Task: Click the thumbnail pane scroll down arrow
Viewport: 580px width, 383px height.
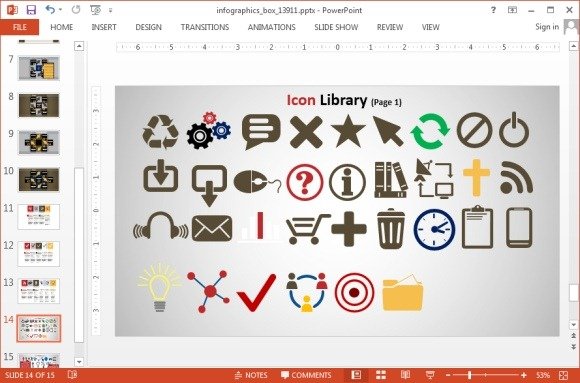Action: pyautogui.click(x=79, y=362)
